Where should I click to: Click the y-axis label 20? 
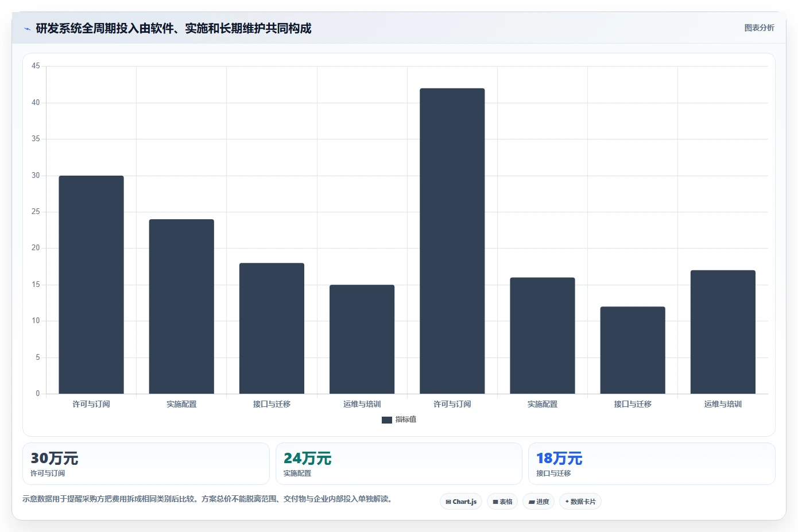(36, 248)
